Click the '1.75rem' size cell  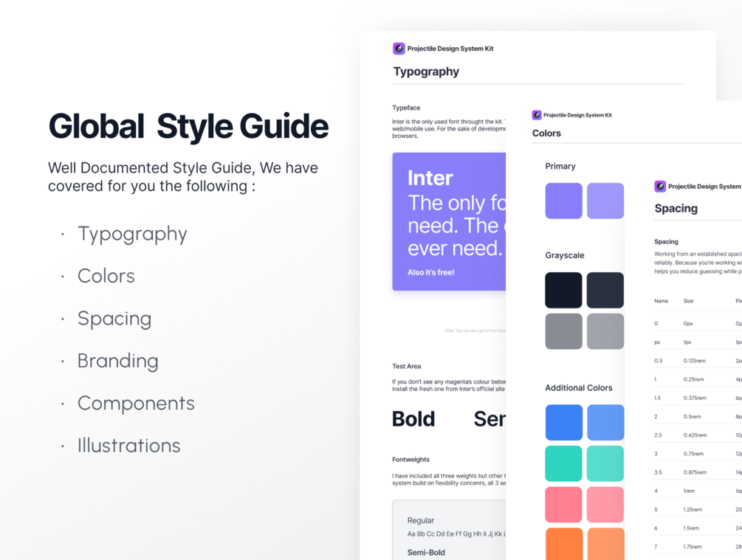(x=693, y=547)
